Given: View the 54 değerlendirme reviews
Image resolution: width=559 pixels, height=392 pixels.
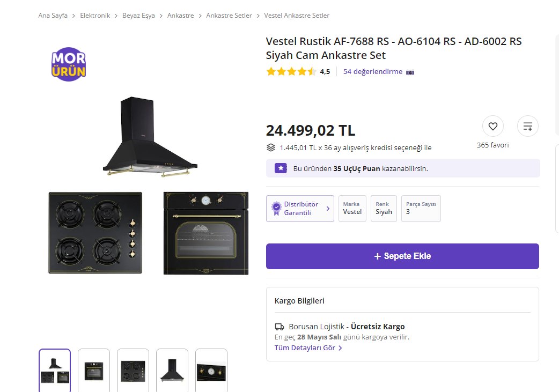Looking at the screenshot, I should click(x=372, y=72).
